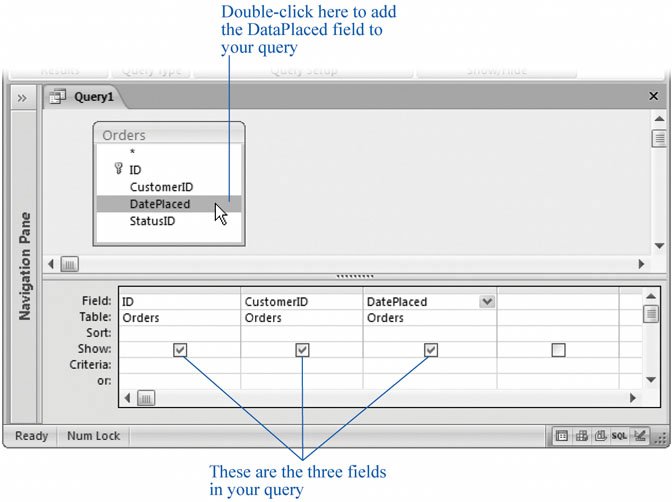Uncheck Show box for CustomerID column
The width and height of the screenshot is (672, 502).
click(x=302, y=350)
